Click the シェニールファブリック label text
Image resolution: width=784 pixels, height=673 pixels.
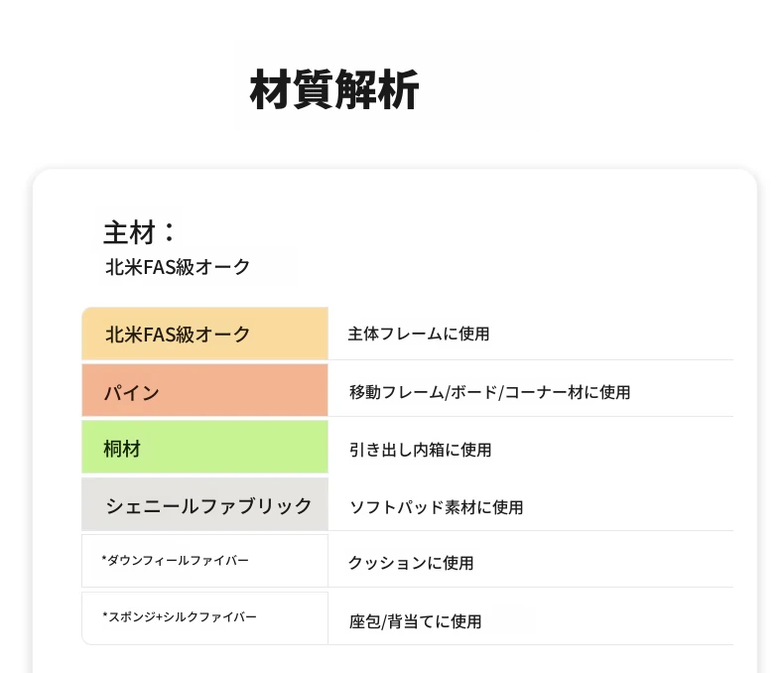(x=209, y=506)
